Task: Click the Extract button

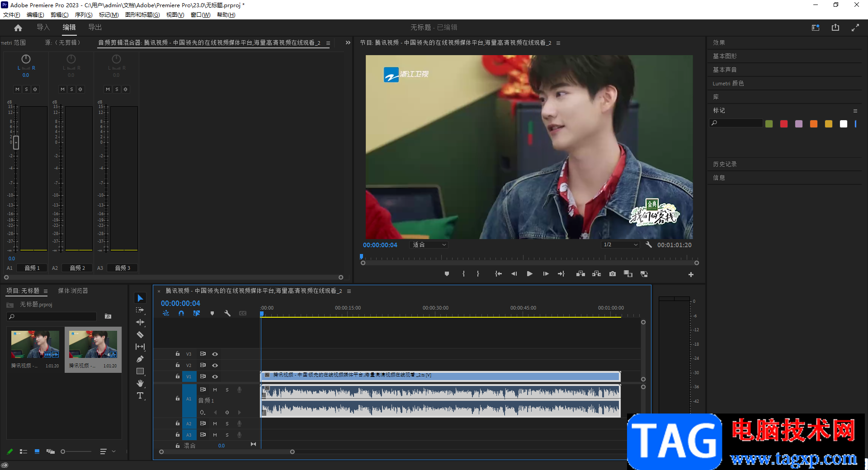Action: pos(597,274)
